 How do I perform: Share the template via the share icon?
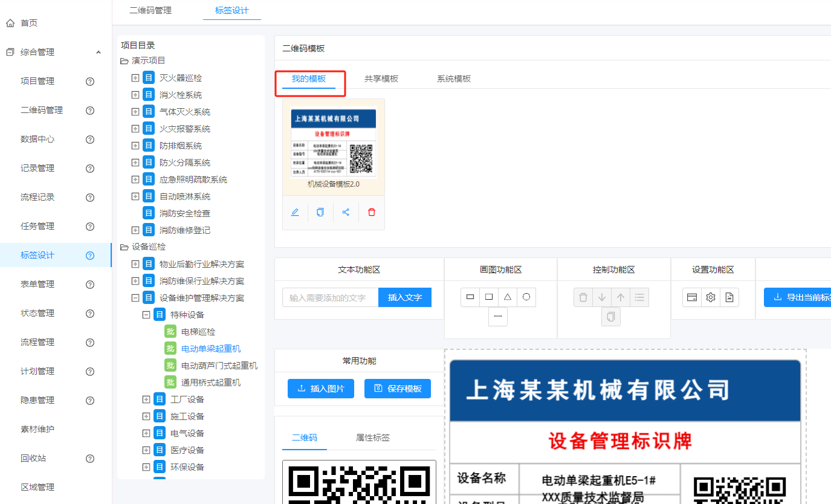click(x=346, y=212)
